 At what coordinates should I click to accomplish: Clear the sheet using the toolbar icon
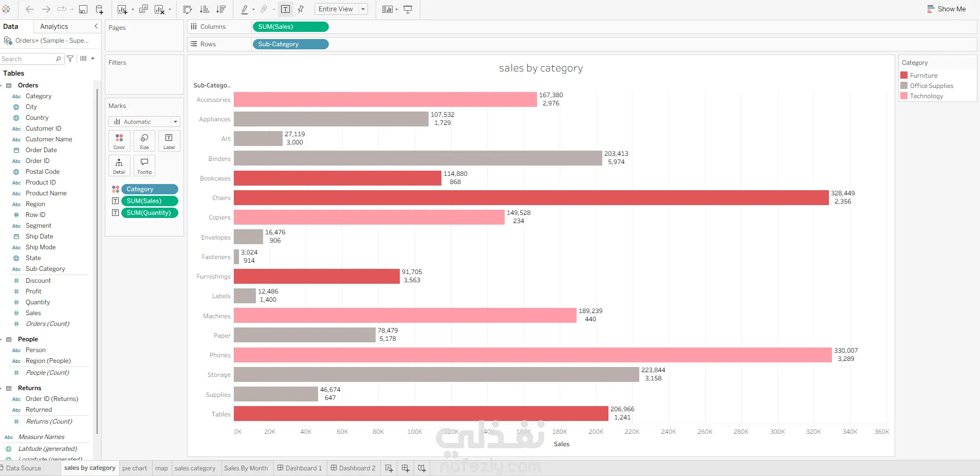click(x=159, y=9)
